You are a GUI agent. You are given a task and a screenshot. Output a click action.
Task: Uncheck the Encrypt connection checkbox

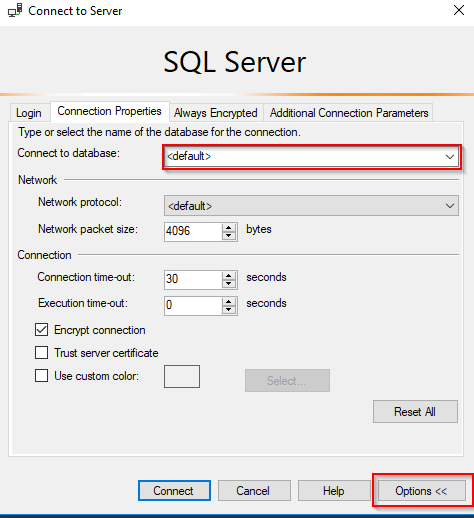[x=41, y=330]
